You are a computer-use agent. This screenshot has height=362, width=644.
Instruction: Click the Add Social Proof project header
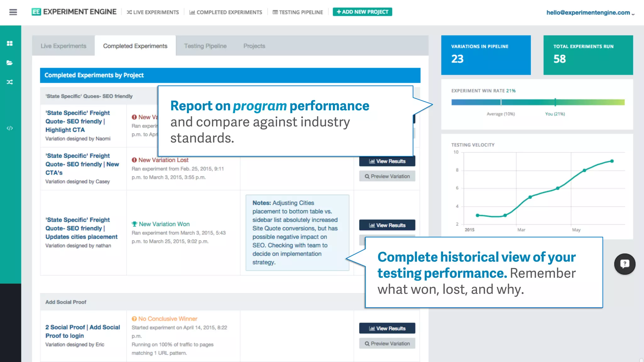(66, 302)
